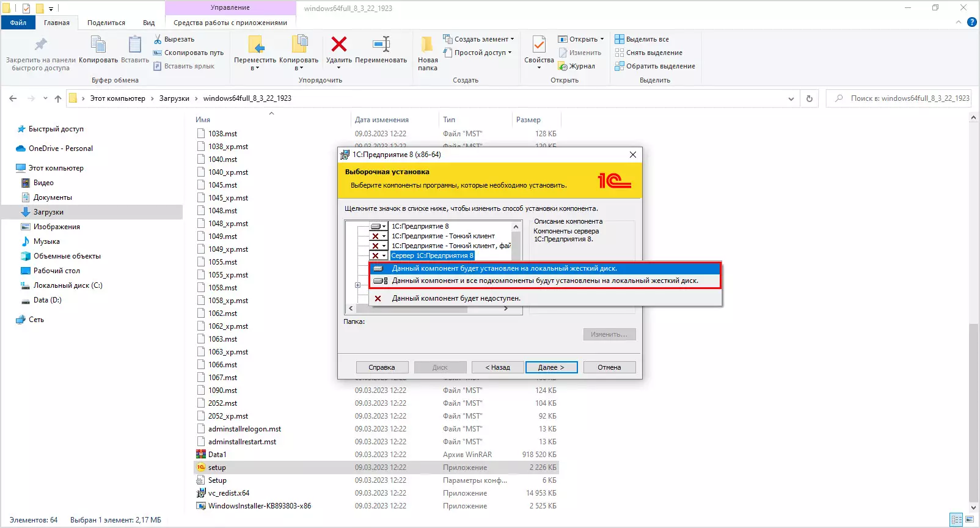The image size is (980, 528).
Task: Switch to the Вид tab
Action: pyautogui.click(x=149, y=23)
